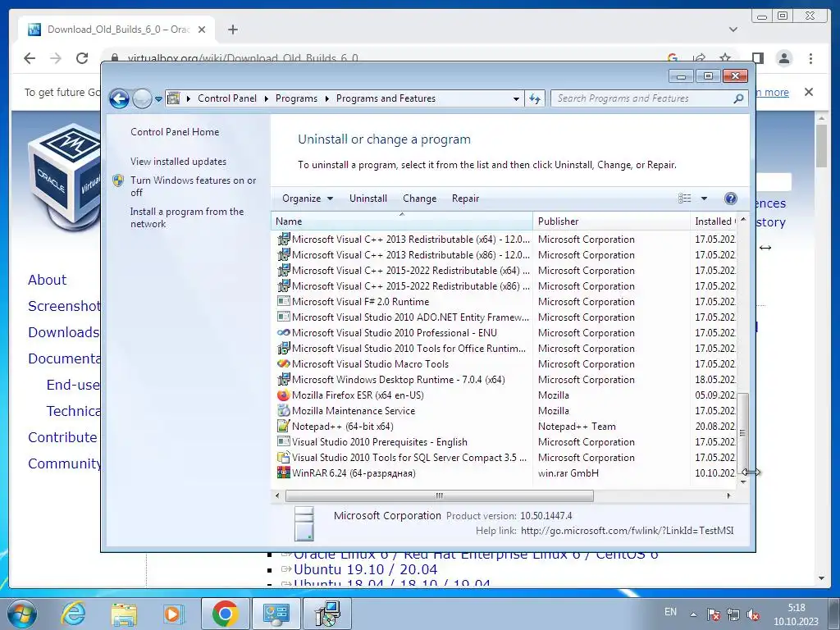The height and width of the screenshot is (630, 840).
Task: Dismiss the Chrome info bar with X
Action: 809,92
